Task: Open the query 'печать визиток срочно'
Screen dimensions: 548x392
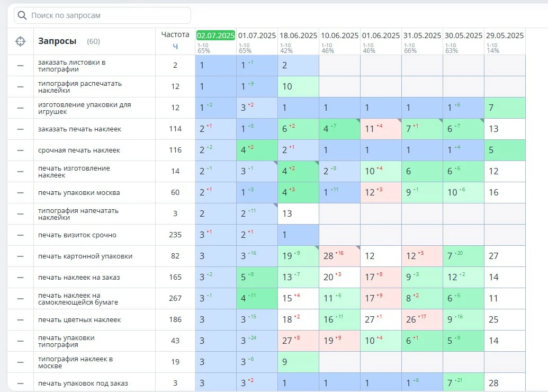Action: [x=77, y=235]
